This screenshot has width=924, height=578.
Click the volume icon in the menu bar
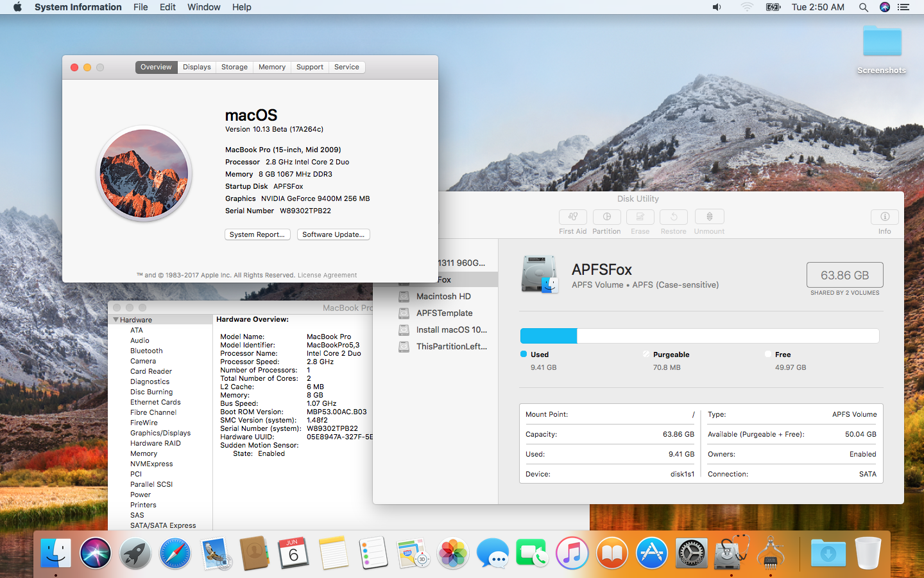(717, 7)
